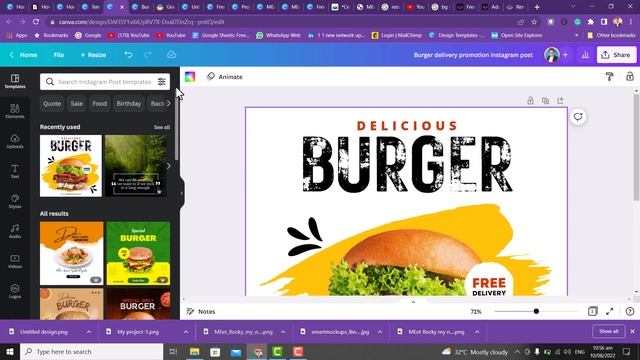The width and height of the screenshot is (640, 360).
Task: Open the Uploads sidebar panel
Action: point(15,141)
